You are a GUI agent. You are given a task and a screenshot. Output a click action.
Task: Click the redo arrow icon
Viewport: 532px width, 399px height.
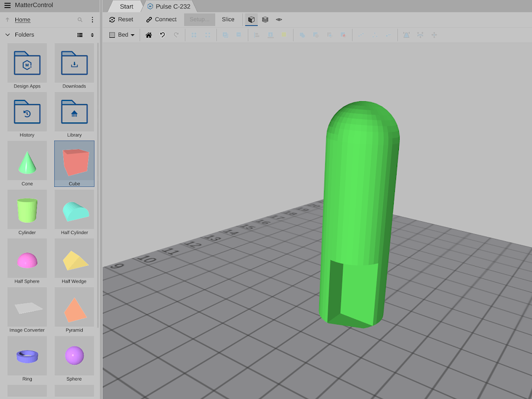coord(176,35)
